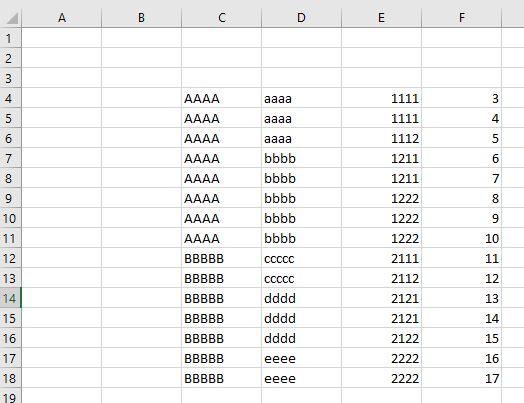Select column A header

(x=61, y=18)
